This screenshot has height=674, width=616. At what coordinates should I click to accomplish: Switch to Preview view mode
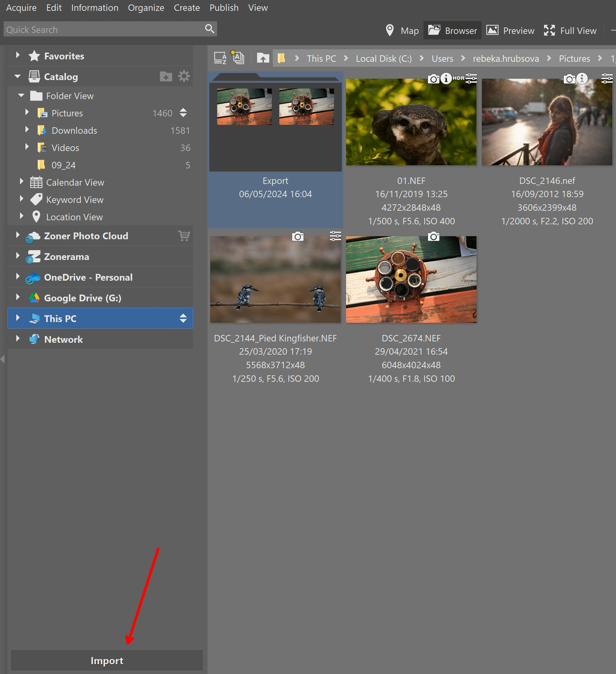510,31
